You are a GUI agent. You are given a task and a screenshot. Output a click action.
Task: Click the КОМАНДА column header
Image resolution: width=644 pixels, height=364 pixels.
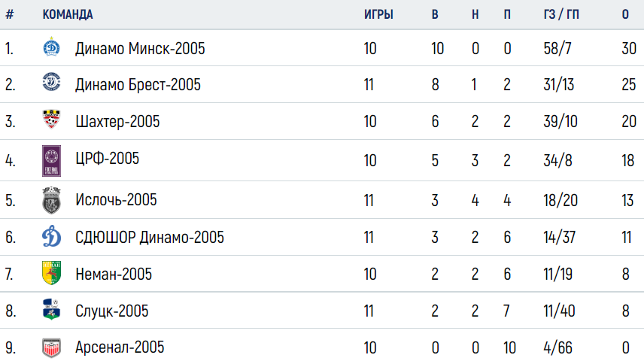pos(68,14)
